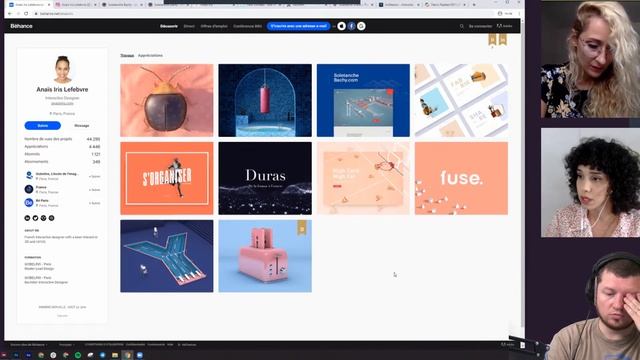Click the France team avatar icon

coord(29,189)
